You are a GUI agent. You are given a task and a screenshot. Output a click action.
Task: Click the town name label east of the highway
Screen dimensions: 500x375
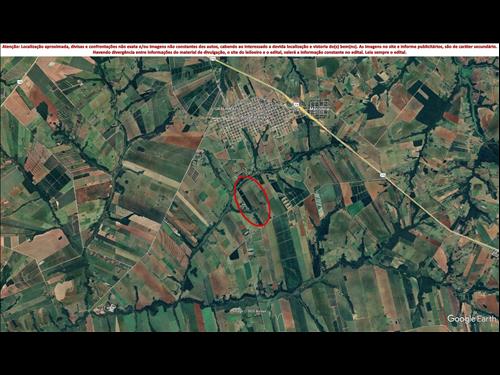(319, 109)
